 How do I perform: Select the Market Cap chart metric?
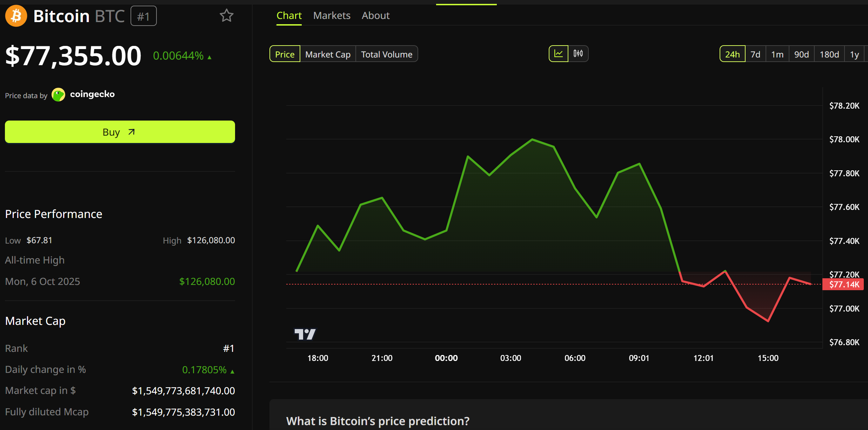pyautogui.click(x=328, y=54)
